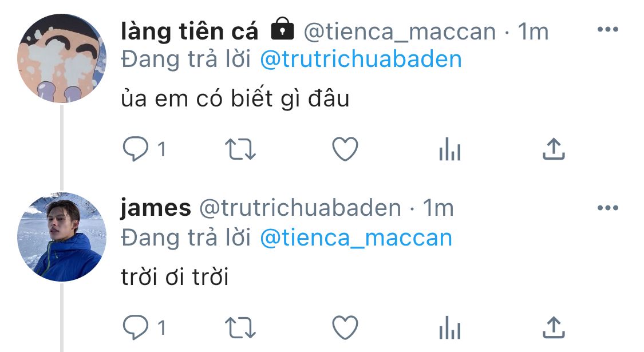644x352 pixels.
Task: Retweet james's "trời ơi trời" tweet
Action: (240, 328)
